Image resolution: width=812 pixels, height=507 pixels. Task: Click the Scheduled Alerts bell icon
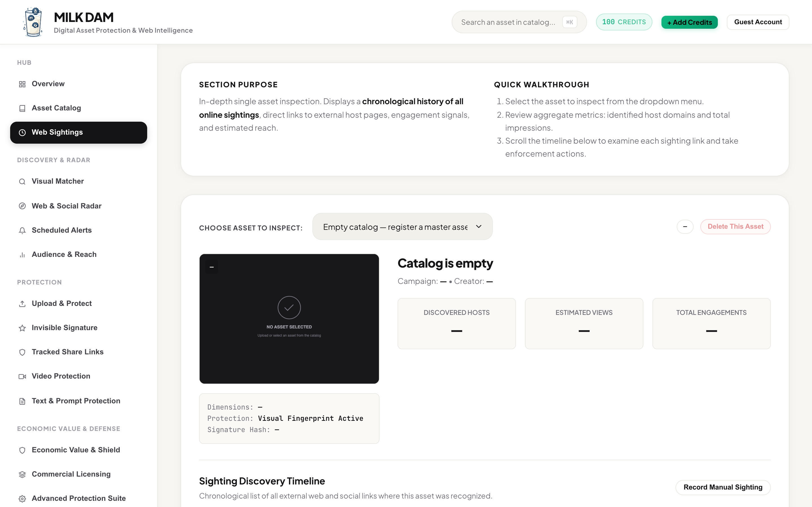[x=22, y=230]
